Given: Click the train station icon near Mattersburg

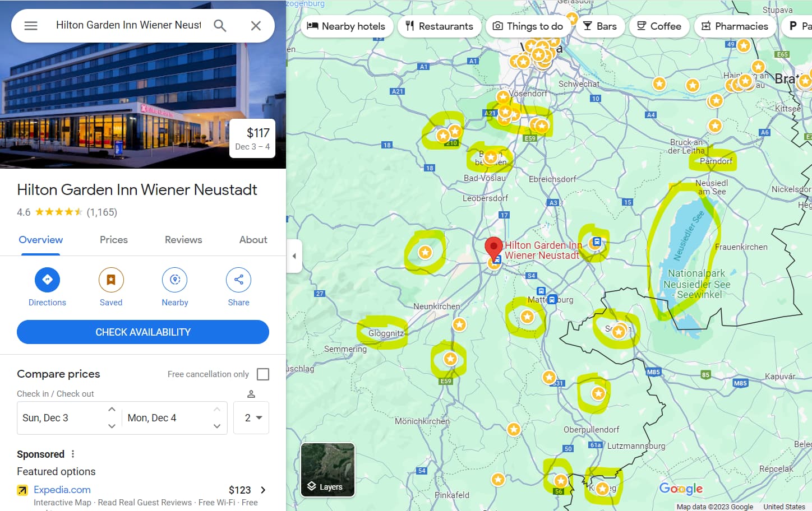Looking at the screenshot, I should coord(552,300).
